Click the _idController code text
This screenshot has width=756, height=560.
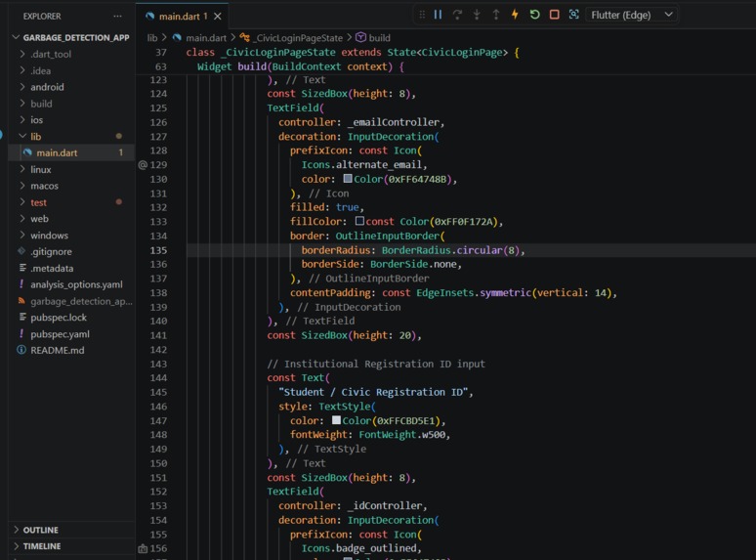pyautogui.click(x=385, y=505)
